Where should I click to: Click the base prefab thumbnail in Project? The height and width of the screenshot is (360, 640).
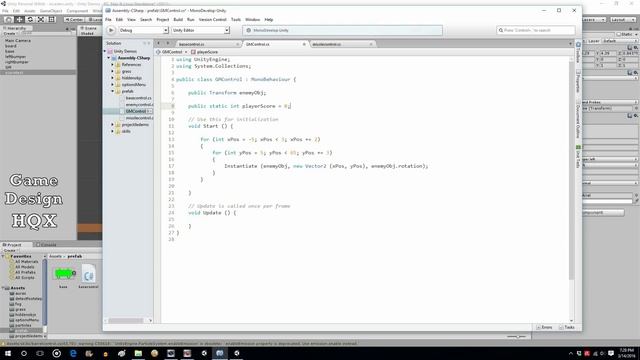click(x=63, y=273)
